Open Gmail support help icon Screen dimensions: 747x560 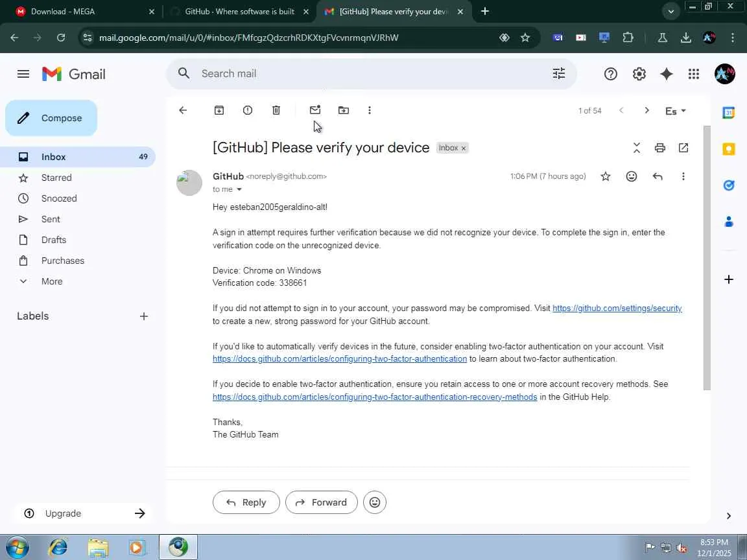click(611, 74)
